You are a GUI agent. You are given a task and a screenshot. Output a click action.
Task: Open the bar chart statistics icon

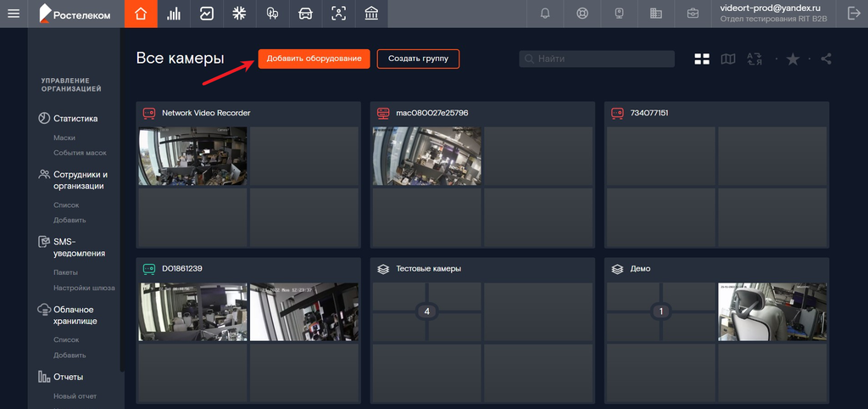[x=174, y=14]
